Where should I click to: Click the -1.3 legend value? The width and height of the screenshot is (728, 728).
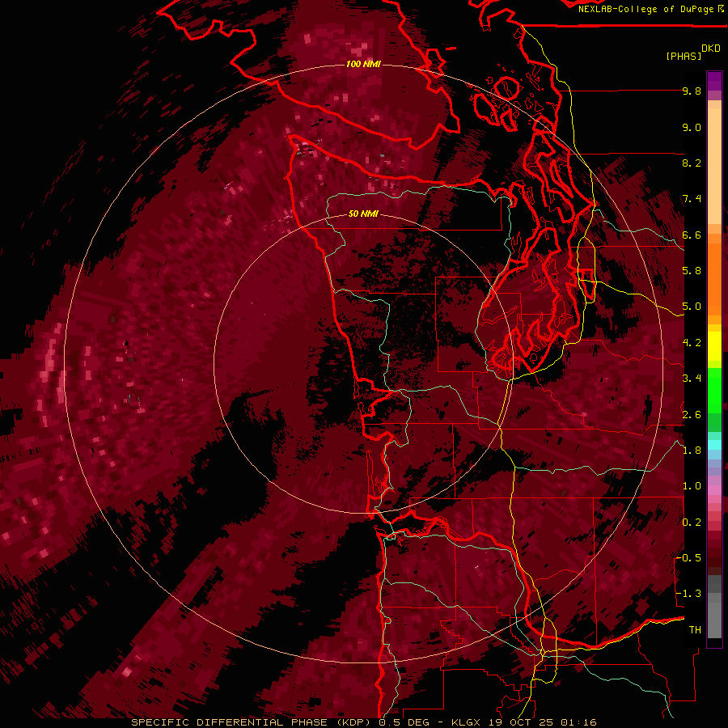pyautogui.click(x=688, y=595)
